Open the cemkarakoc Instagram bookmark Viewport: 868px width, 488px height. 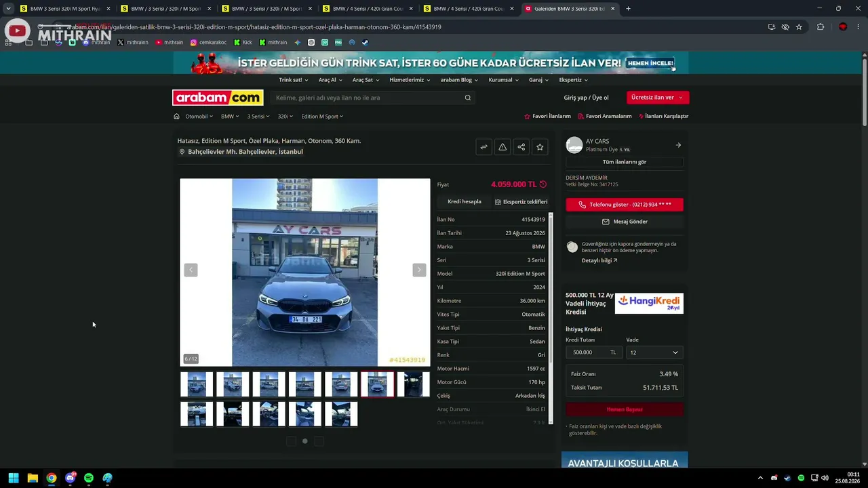point(208,42)
